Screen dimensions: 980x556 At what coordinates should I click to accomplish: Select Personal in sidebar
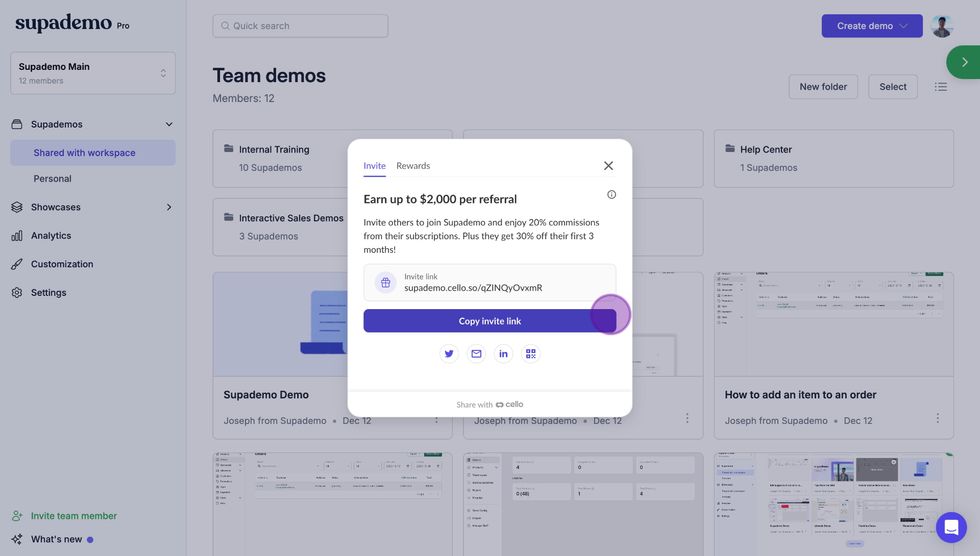pos(53,179)
